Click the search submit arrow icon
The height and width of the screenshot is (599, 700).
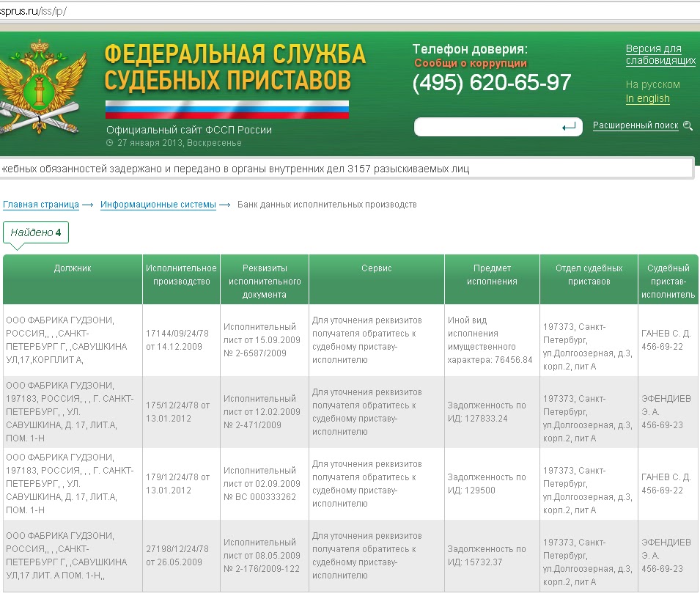[568, 128]
